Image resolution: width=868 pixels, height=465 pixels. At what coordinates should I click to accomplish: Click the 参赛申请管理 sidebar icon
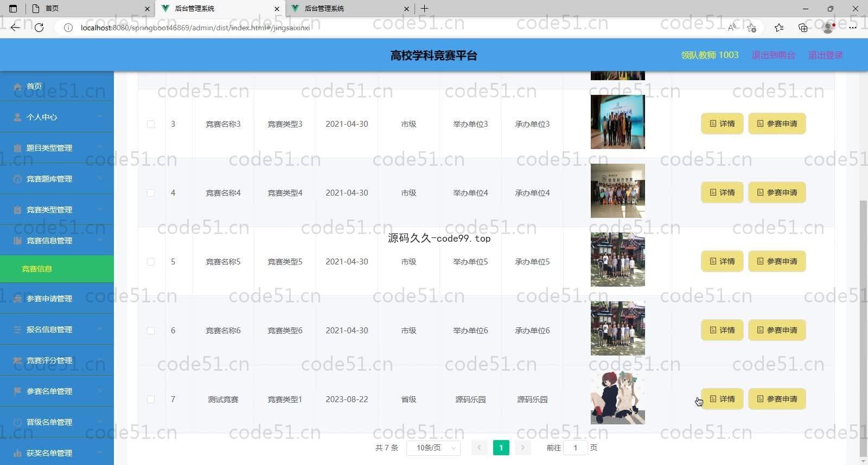[x=17, y=299]
